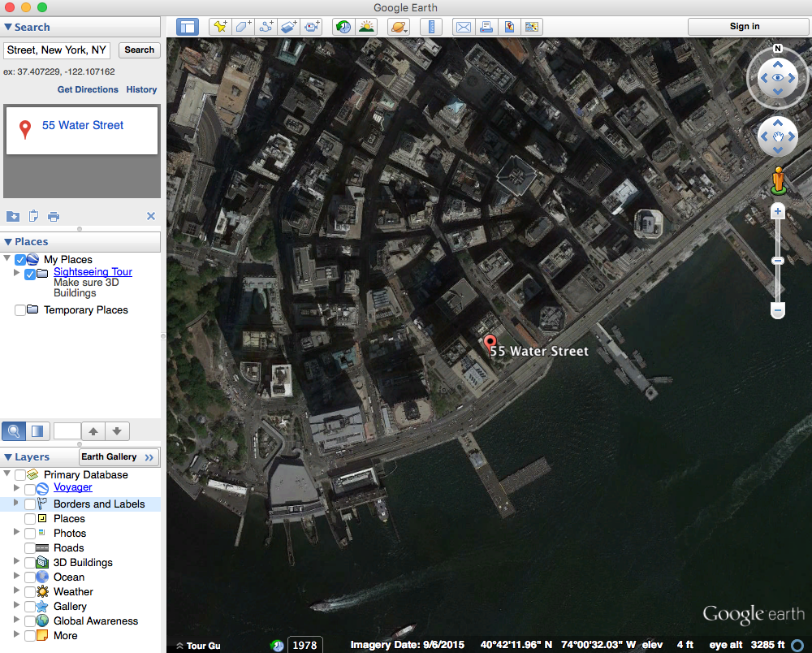812x653 pixels.
Task: Open the ruler measurement tool
Action: [431, 27]
